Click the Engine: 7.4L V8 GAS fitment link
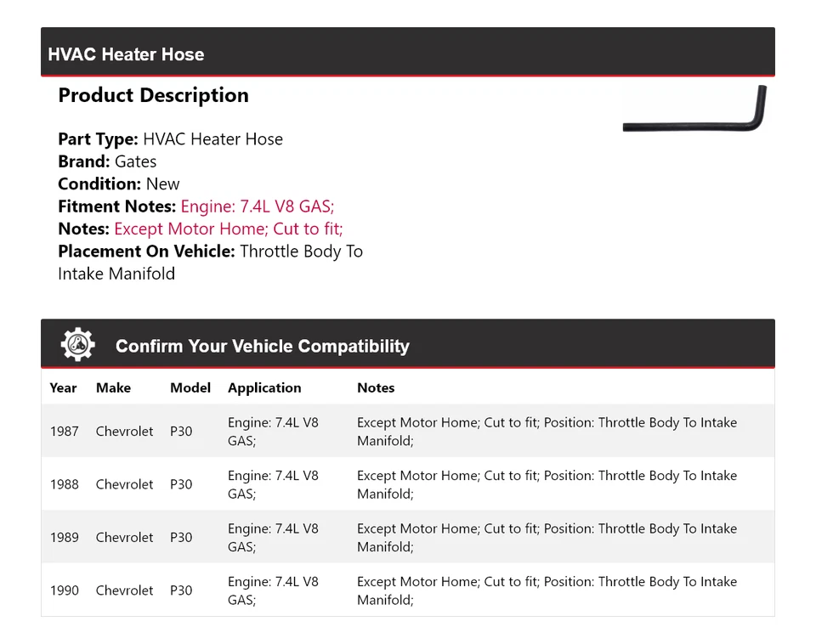 (258, 206)
